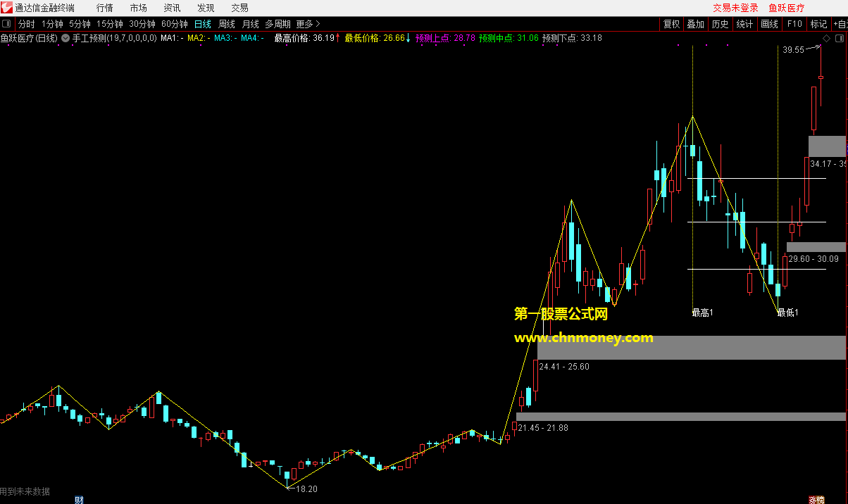Viewport: 848px width, 504px height.
Task: Click the 预测下点: 33.18 value
Action: click(572, 38)
